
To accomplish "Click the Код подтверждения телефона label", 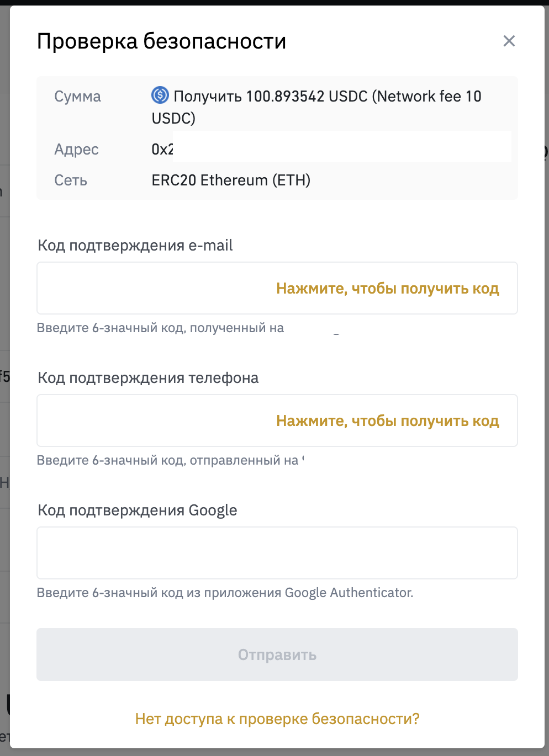I will click(148, 378).
